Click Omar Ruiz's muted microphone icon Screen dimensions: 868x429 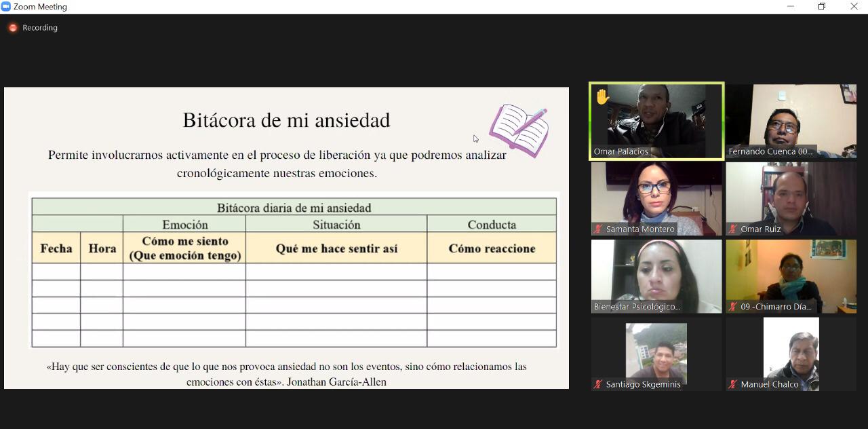coord(732,229)
